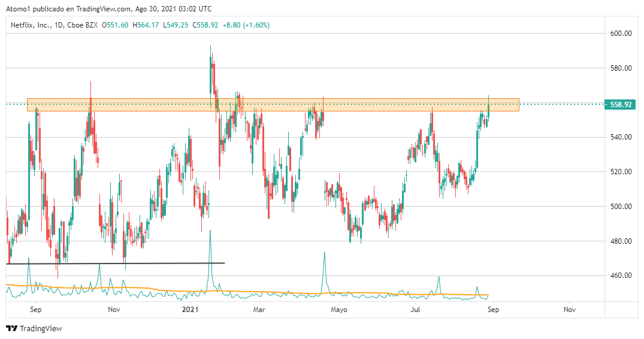The height and width of the screenshot is (339, 644).
Task: Click the 500.00 price axis label
Action: click(621, 207)
